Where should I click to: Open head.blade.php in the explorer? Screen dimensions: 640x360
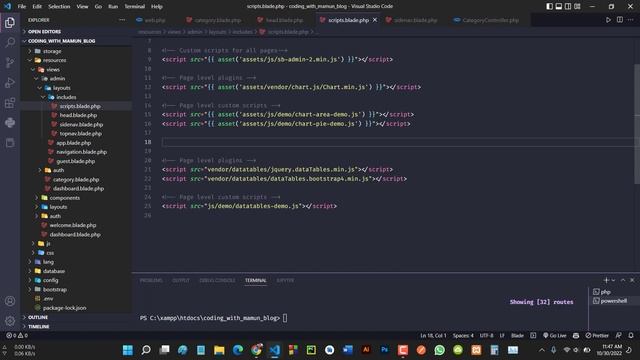coord(76,115)
